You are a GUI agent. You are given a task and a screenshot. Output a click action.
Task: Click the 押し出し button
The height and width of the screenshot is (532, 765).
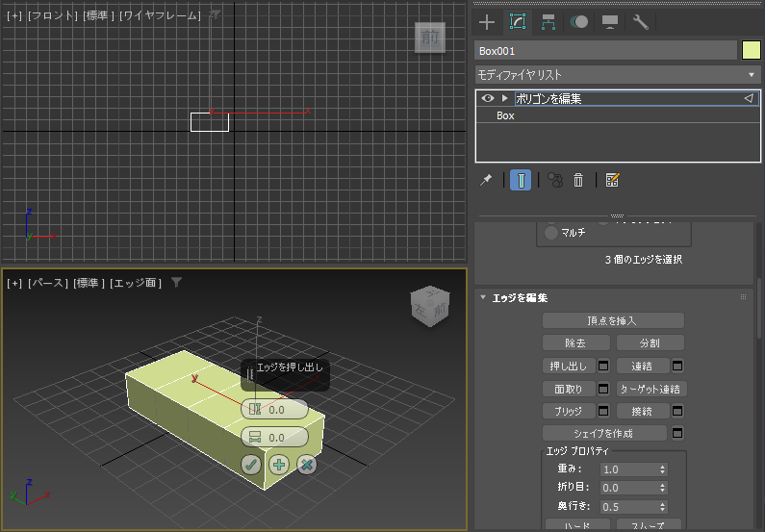pyautogui.click(x=569, y=366)
